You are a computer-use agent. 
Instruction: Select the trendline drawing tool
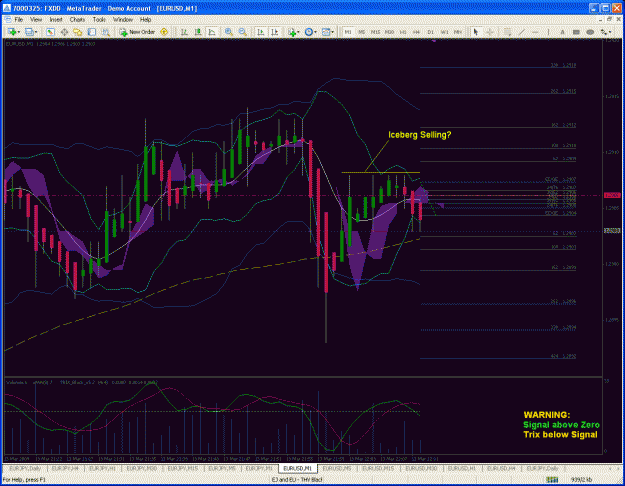[521, 32]
